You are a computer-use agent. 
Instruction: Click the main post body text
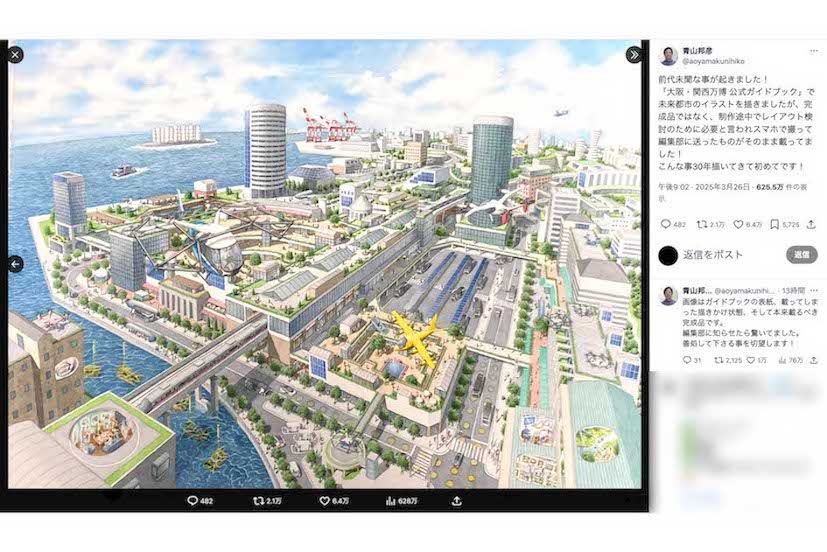tap(736, 123)
